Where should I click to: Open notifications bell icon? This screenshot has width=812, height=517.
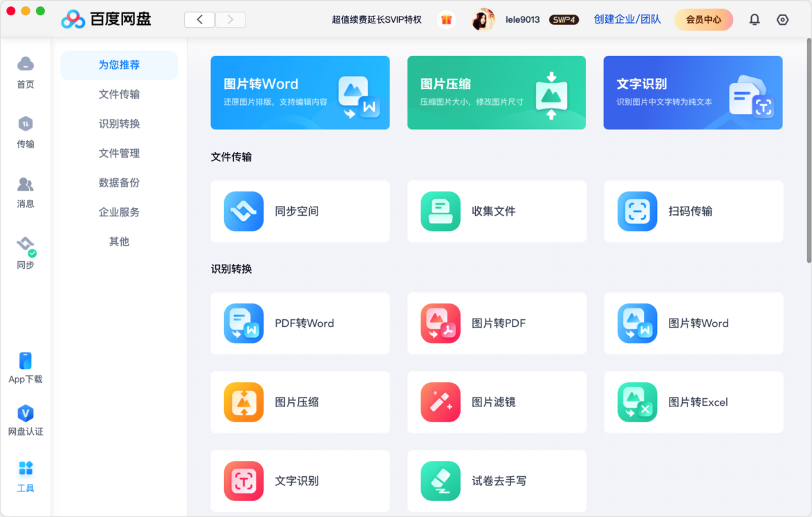pyautogui.click(x=755, y=19)
